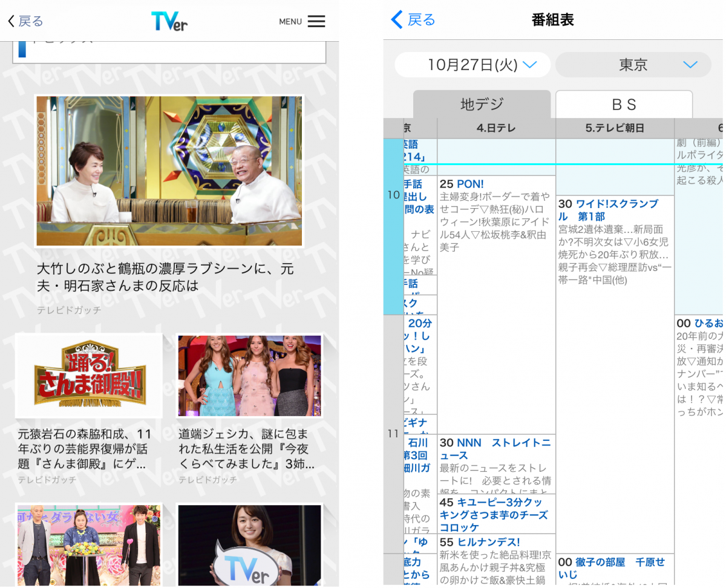Click テレビガッチ source under 森脇和成 article

47,480
